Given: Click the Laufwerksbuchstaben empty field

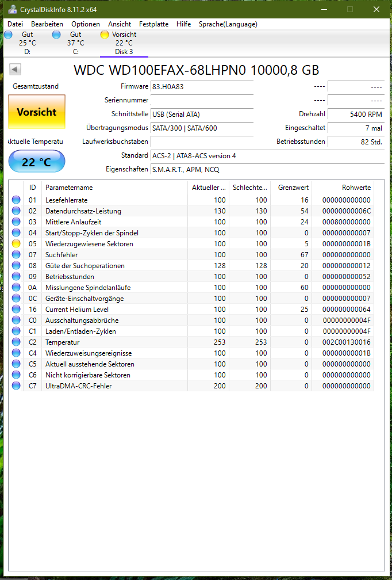Looking at the screenshot, I should pos(202,142).
